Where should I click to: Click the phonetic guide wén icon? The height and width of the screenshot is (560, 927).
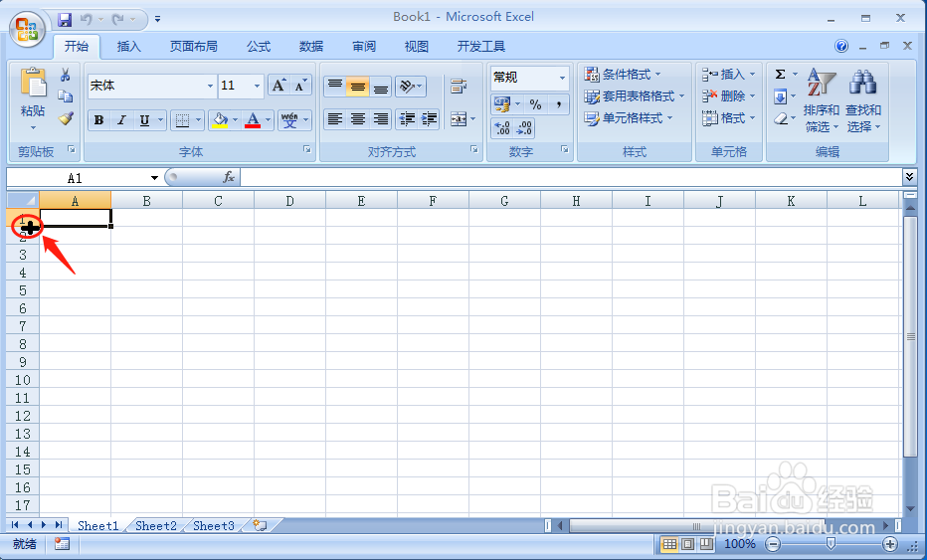[x=289, y=120]
